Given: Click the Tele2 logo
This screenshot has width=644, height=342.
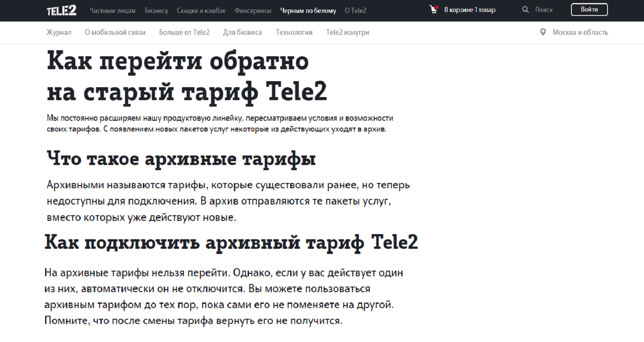Looking at the screenshot, I should [61, 10].
